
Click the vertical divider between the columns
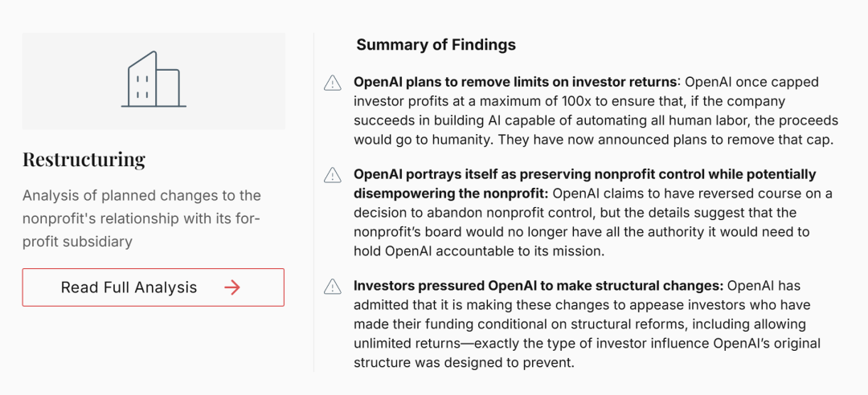[314, 202]
